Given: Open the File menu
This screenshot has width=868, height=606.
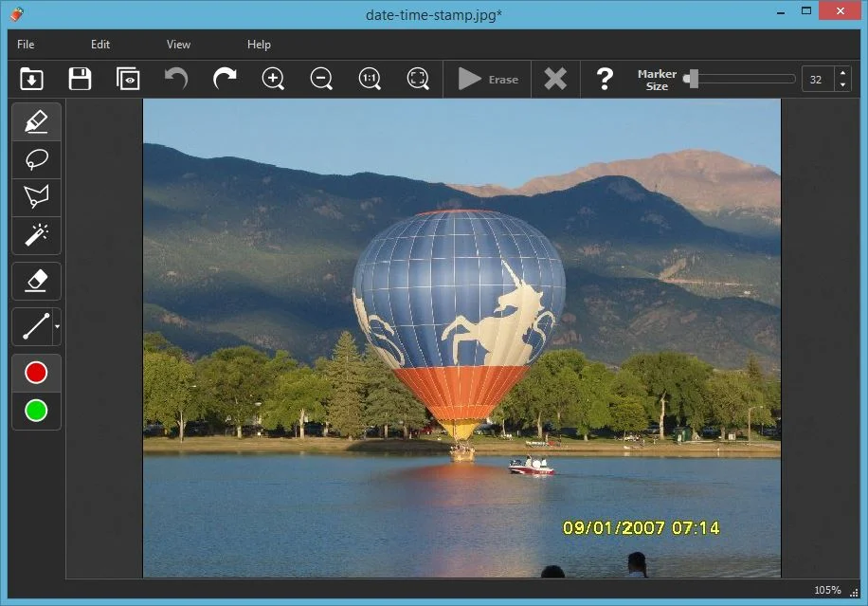Looking at the screenshot, I should (x=26, y=45).
